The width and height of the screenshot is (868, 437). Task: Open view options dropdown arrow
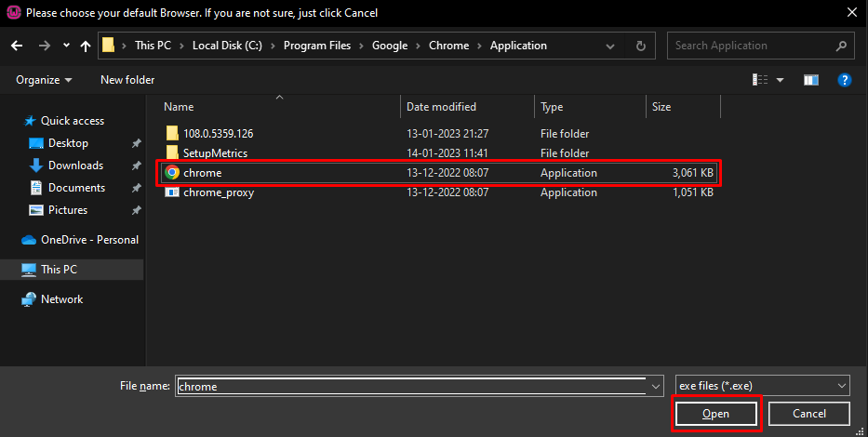pos(780,80)
